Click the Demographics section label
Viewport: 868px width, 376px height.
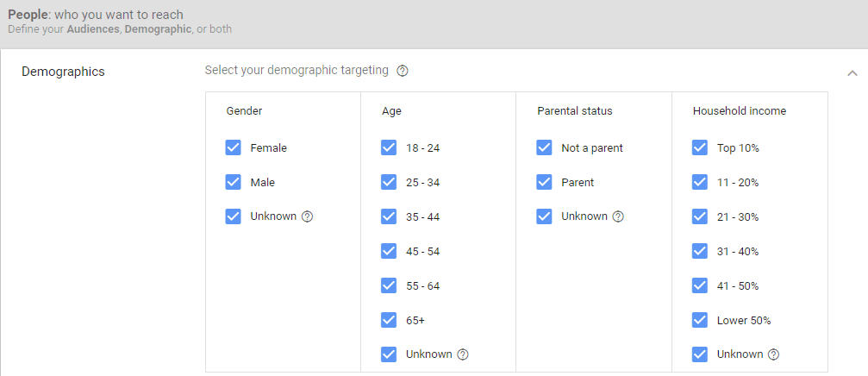pyautogui.click(x=63, y=72)
